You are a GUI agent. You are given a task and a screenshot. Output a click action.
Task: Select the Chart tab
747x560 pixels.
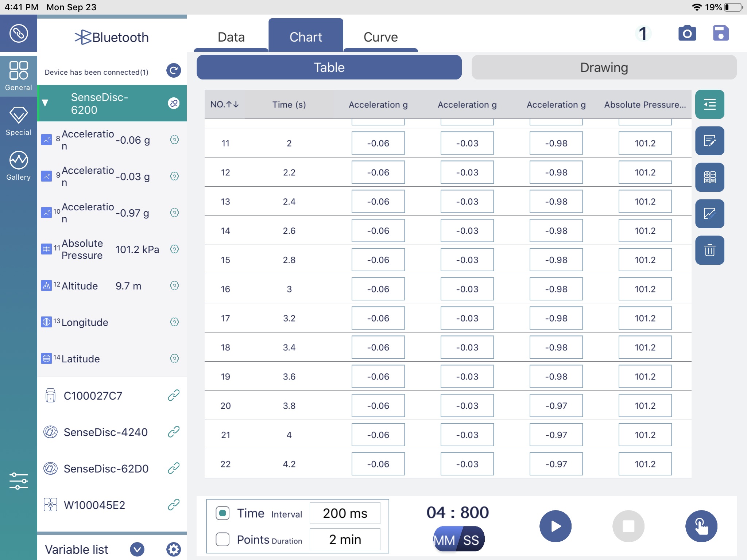(305, 36)
